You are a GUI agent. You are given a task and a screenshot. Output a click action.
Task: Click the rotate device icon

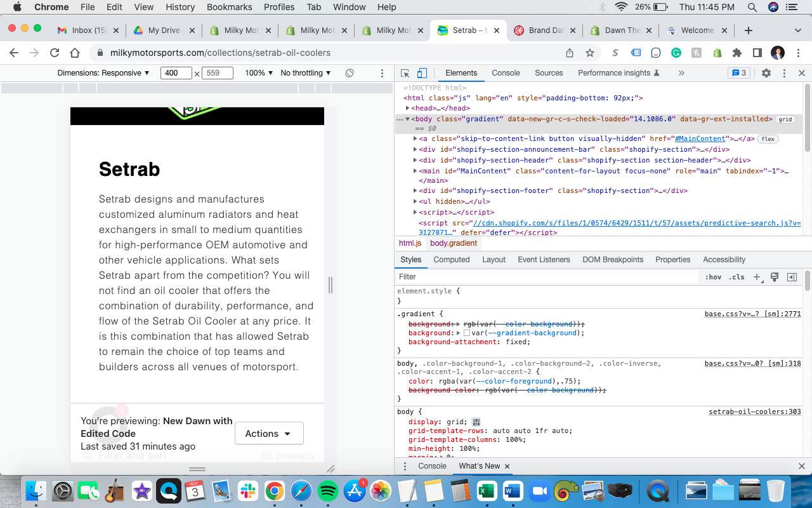[350, 73]
